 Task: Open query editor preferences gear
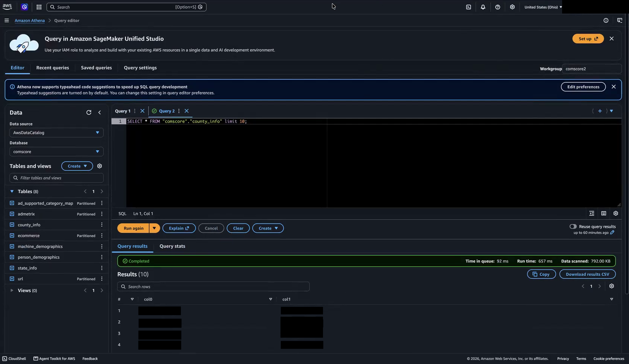point(616,213)
